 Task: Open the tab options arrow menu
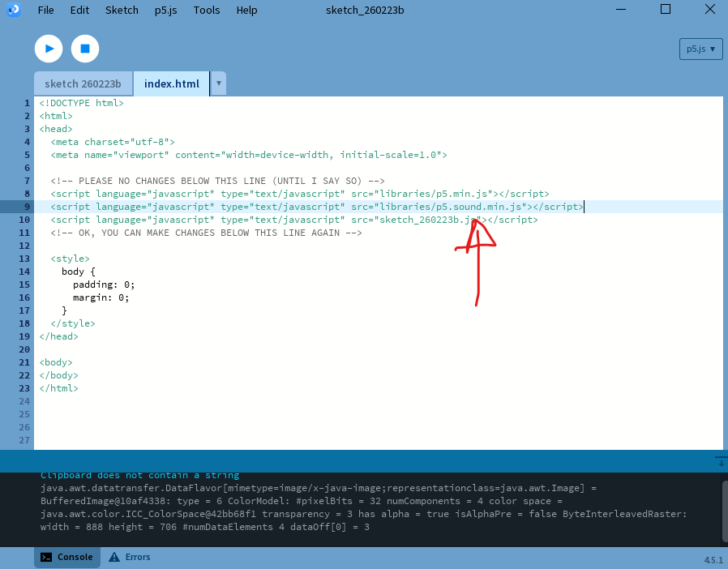pos(218,83)
